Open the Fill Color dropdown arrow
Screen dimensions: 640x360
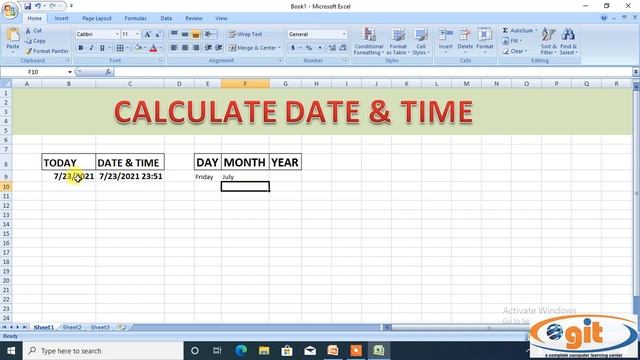144,48
